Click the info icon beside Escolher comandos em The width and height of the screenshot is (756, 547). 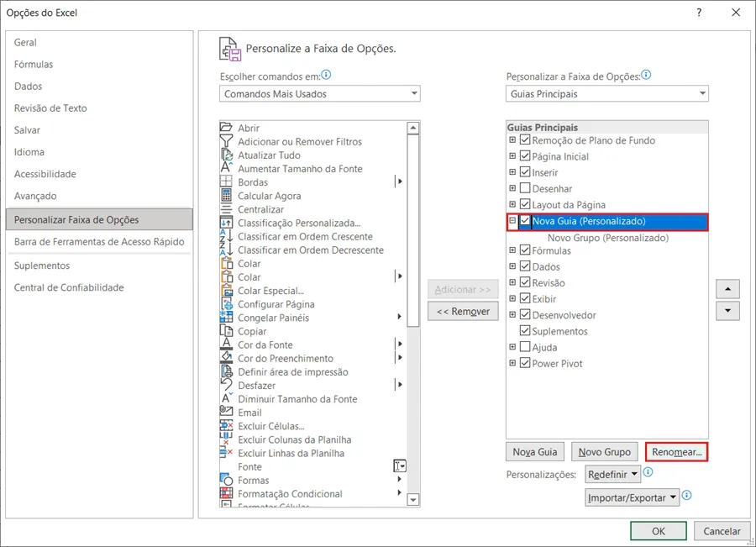pos(327,75)
